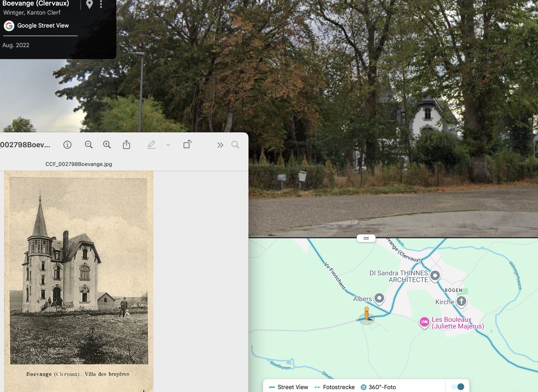Expand the markup options dropdown arrow

pyautogui.click(x=168, y=145)
